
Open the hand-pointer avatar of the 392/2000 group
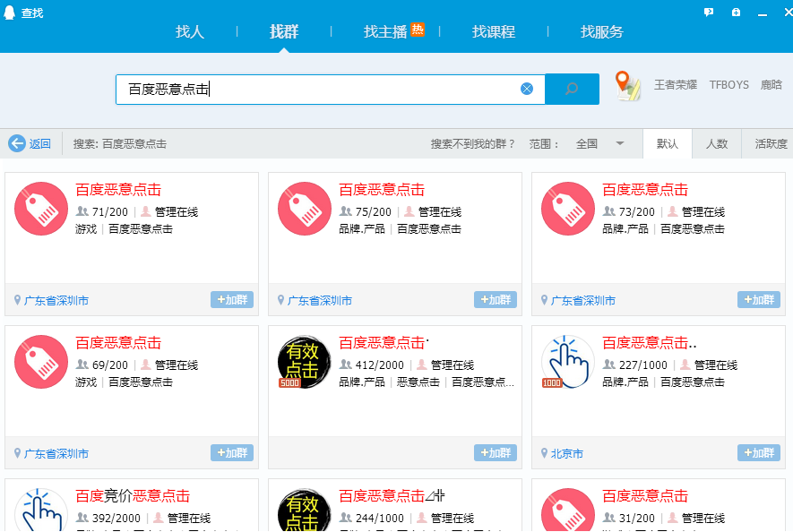pyautogui.click(x=41, y=510)
